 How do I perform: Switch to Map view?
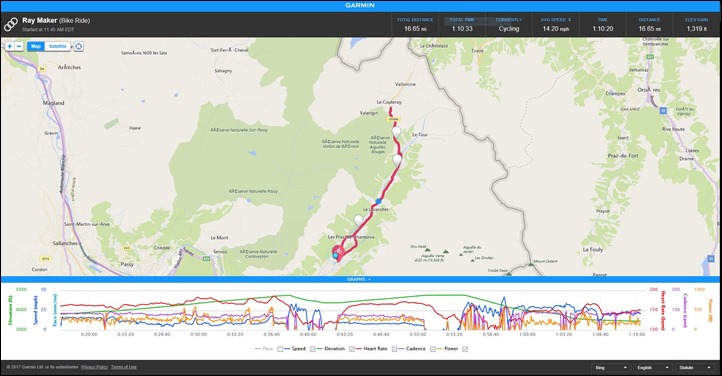click(x=36, y=46)
